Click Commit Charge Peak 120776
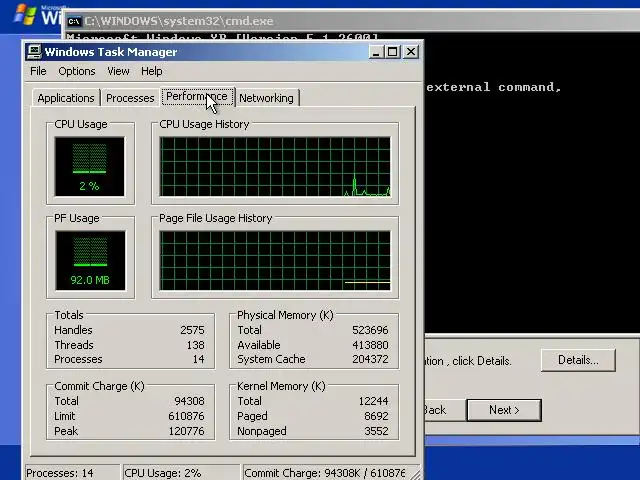 (186, 431)
